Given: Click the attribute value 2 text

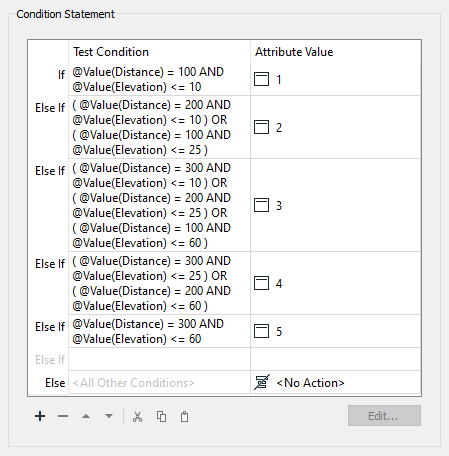Looking at the screenshot, I should pos(279,127).
